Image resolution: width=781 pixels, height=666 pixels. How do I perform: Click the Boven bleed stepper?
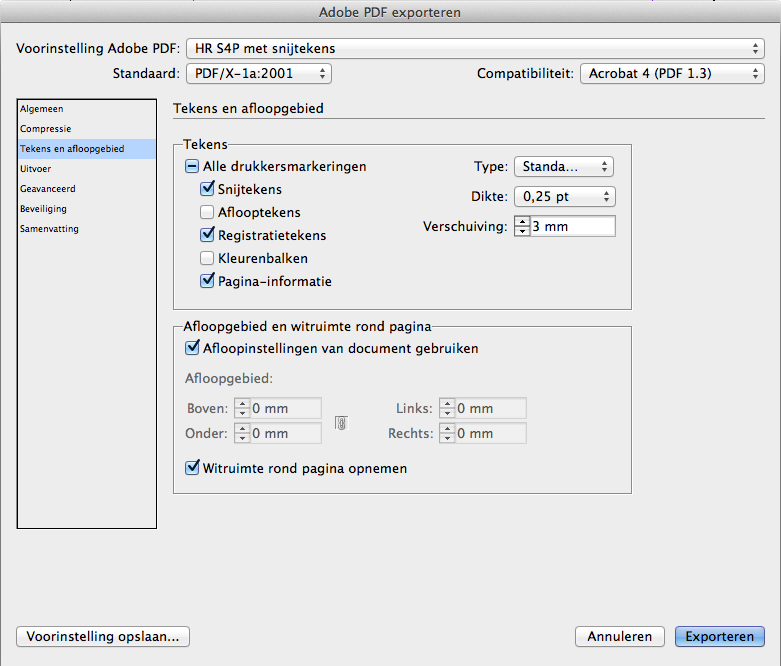(x=242, y=408)
